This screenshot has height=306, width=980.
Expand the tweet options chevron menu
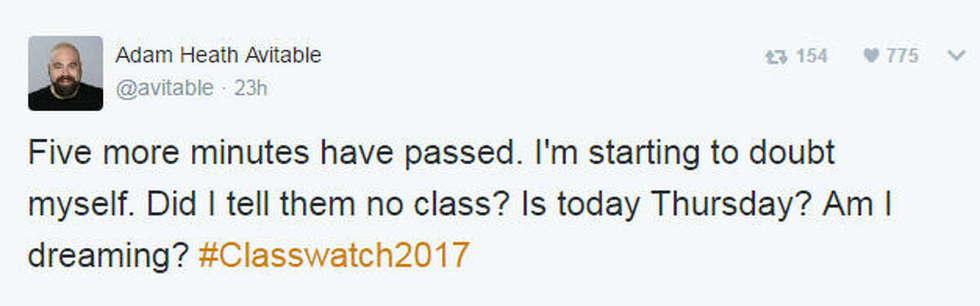[955, 56]
